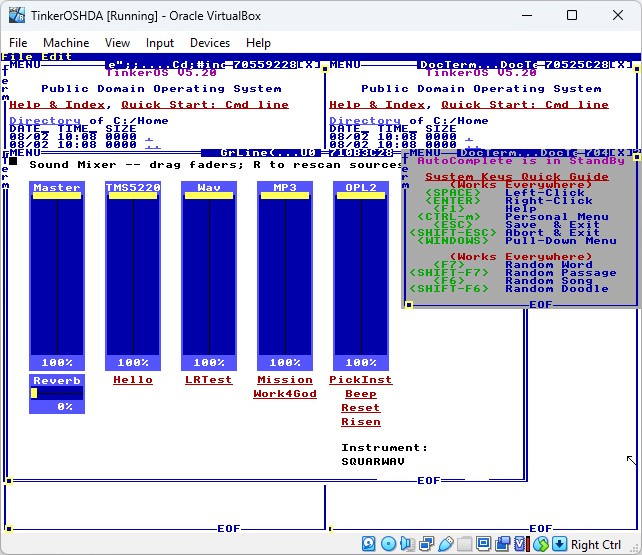This screenshot has width=642, height=555.
Task: Open MENU of the Sound Mixer window
Action: (x=25, y=153)
